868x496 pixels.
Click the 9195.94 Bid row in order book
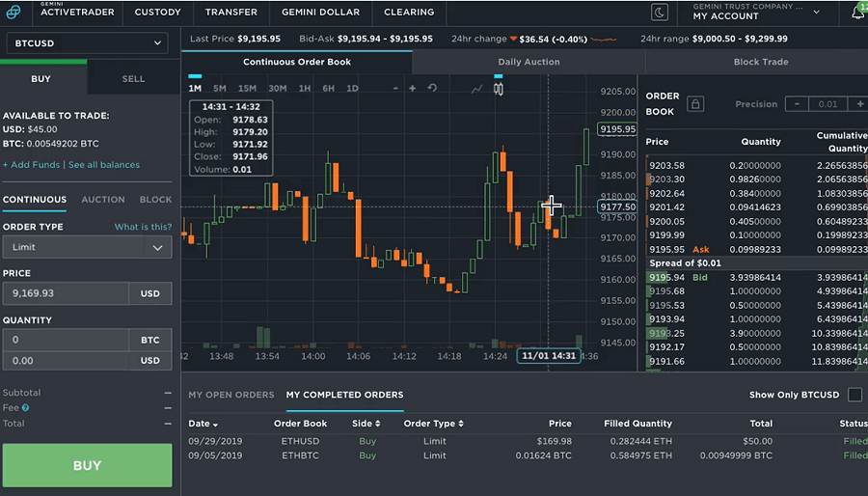point(757,277)
